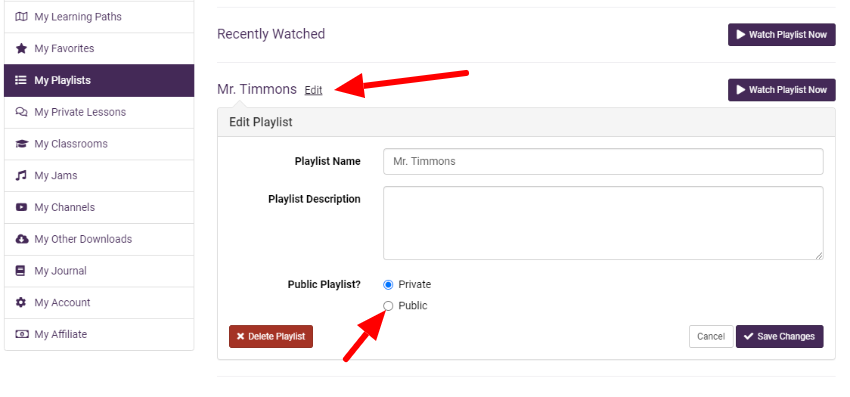This screenshot has height=397, width=850.
Task: Click the book icon next to My Journal
Action: pos(21,271)
